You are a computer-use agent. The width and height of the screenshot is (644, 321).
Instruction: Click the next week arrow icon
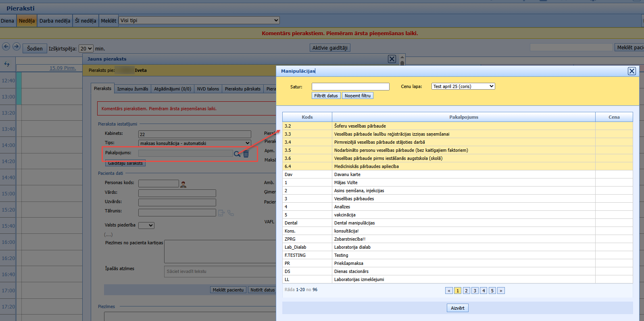point(17,46)
